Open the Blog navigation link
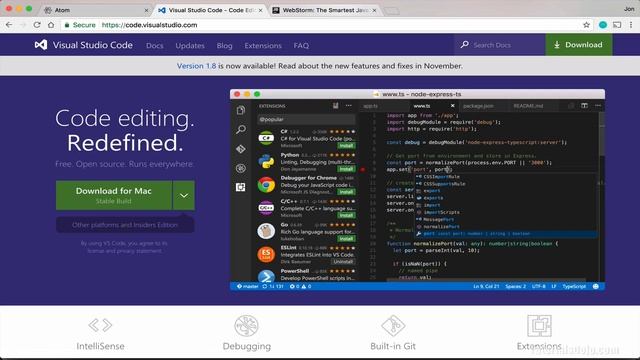This screenshot has height=360, width=640. point(224,45)
